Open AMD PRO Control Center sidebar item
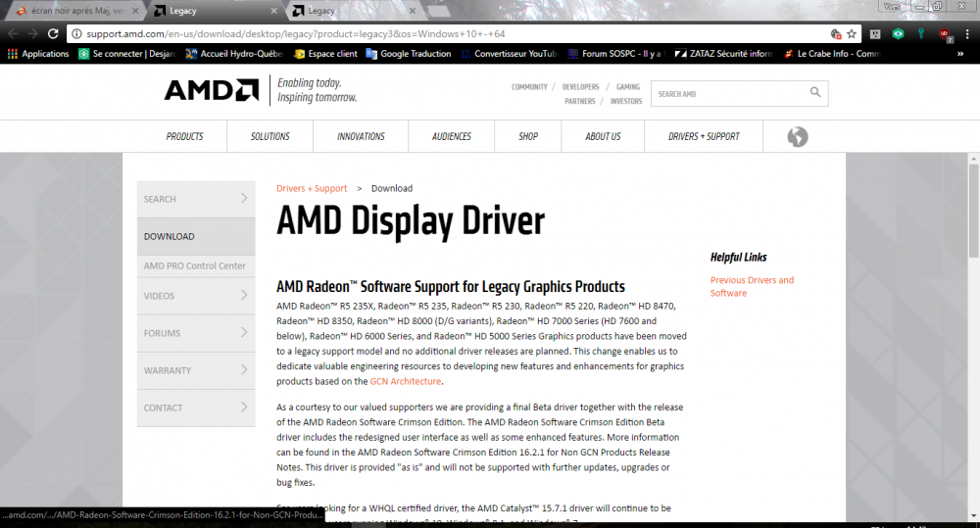This screenshot has width=980, height=528. coord(196,265)
